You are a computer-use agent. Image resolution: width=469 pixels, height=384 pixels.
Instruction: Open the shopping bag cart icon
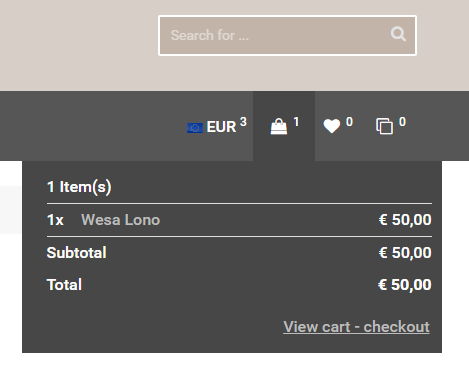(x=279, y=126)
